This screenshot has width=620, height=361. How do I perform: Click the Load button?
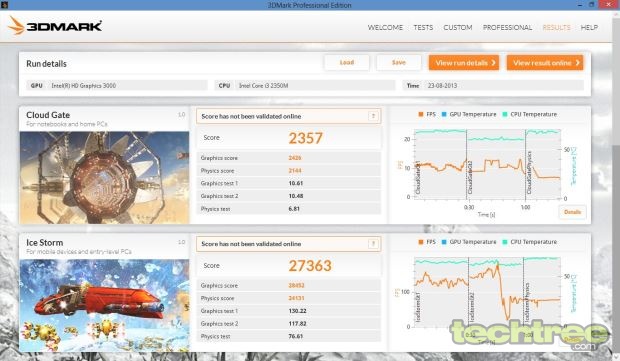tap(347, 62)
